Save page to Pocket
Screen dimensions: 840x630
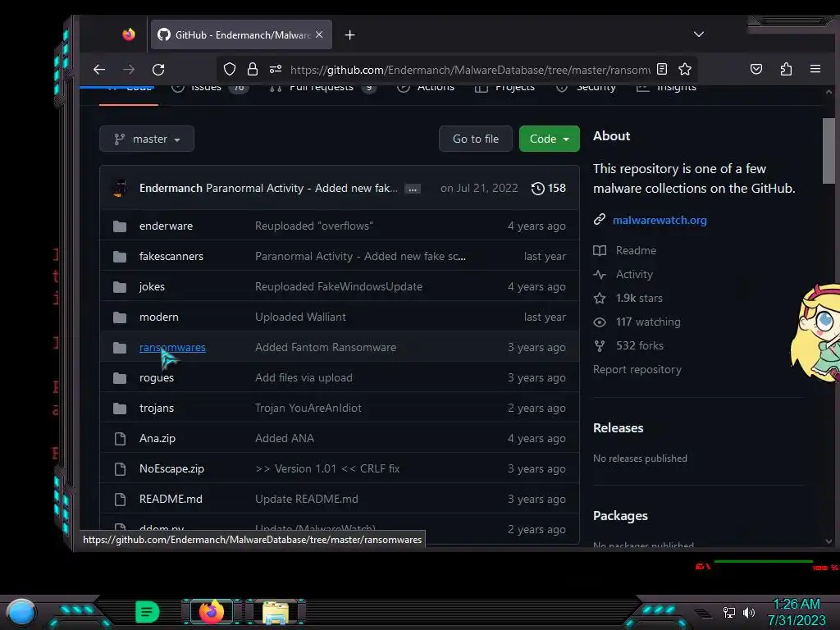(x=756, y=69)
